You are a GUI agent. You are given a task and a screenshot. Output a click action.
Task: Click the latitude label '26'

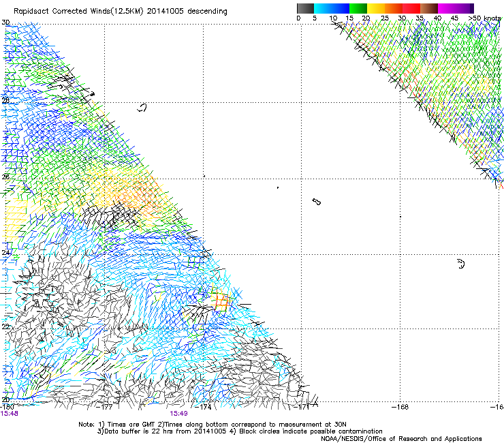click(5, 177)
